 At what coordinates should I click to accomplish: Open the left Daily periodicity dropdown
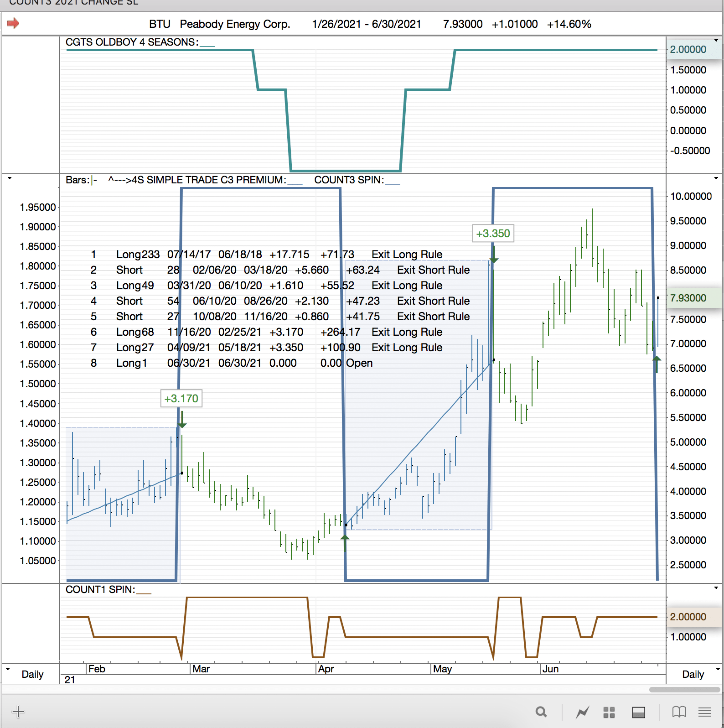tap(8, 669)
